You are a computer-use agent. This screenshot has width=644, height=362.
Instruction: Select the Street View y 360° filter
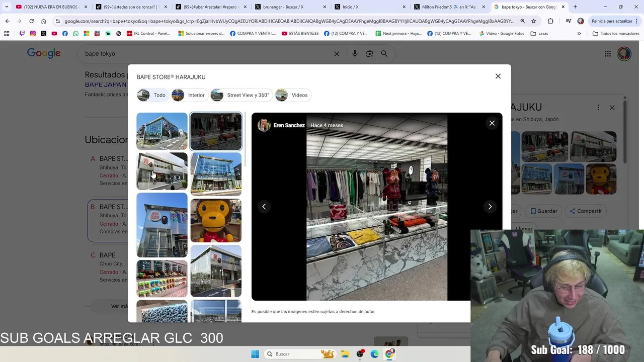coord(242,95)
